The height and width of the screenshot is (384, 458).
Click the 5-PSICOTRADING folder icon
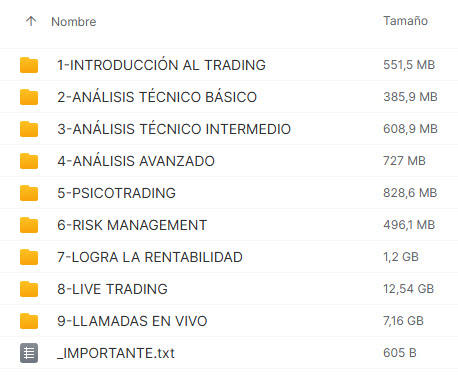click(x=29, y=193)
